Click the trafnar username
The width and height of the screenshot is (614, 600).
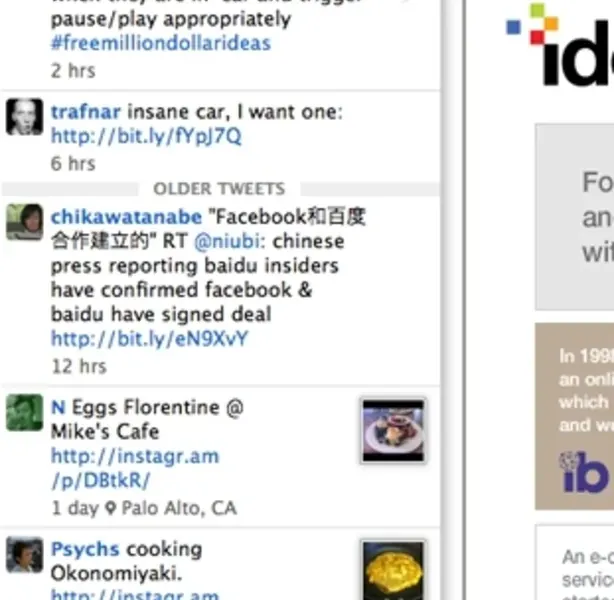pyautogui.click(x=86, y=112)
